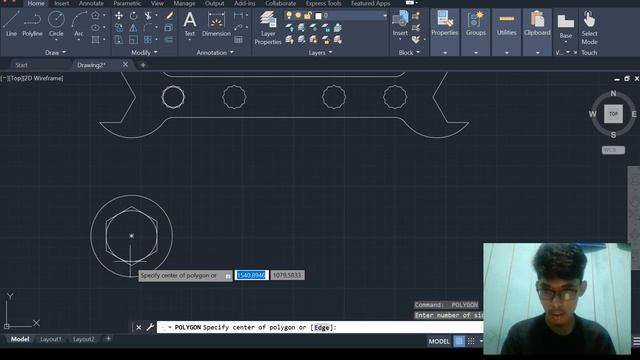Select the Mirror tool
The width and height of the screenshot is (640, 360).
[133, 28]
